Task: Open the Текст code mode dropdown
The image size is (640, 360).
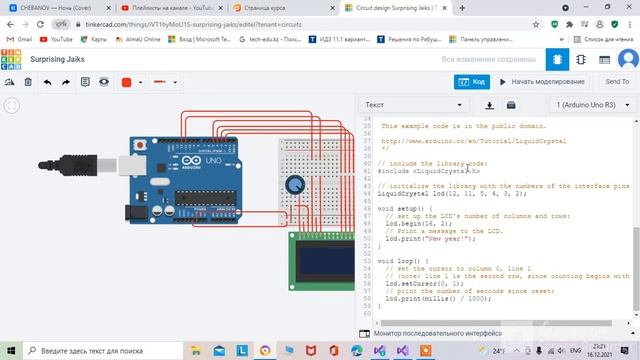Action: (x=413, y=105)
